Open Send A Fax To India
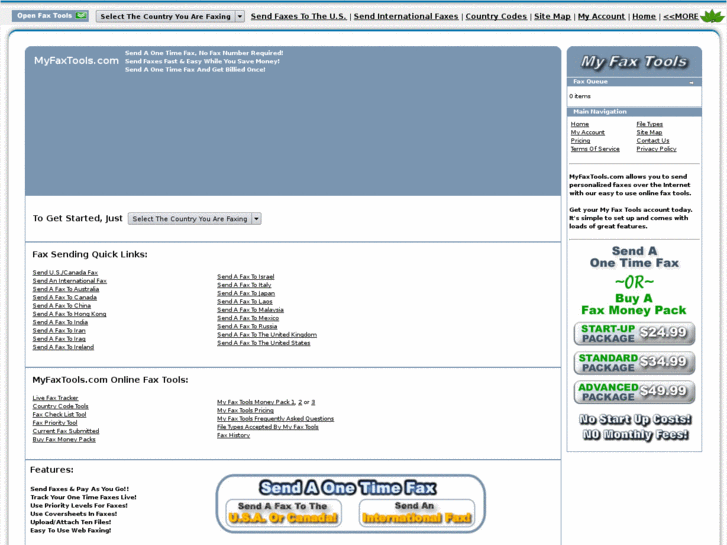Viewport: 727px width, 545px height. click(x=60, y=322)
